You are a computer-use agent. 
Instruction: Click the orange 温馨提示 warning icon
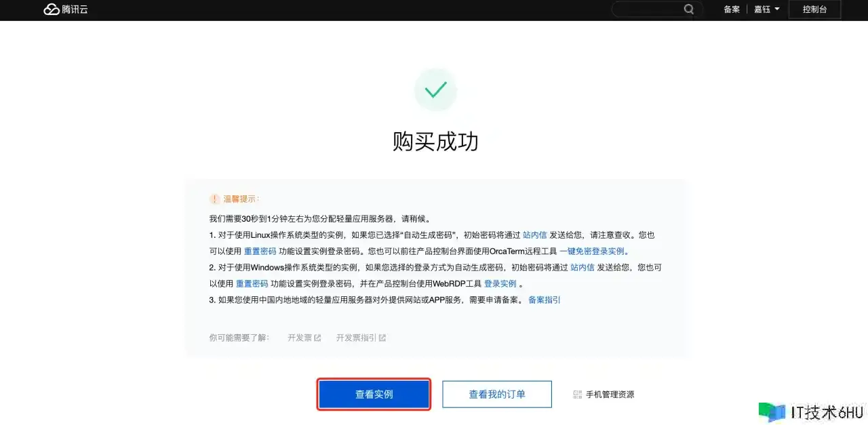[x=214, y=199]
